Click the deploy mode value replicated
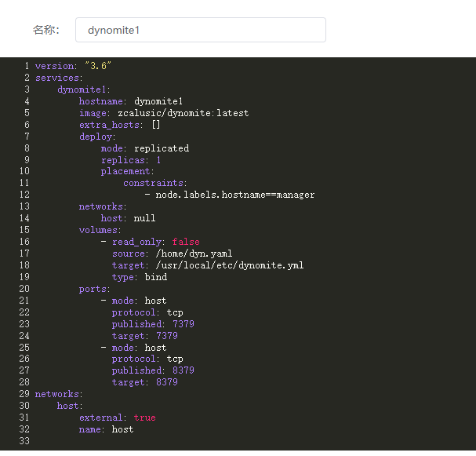This screenshot has height=456, width=476. [161, 148]
